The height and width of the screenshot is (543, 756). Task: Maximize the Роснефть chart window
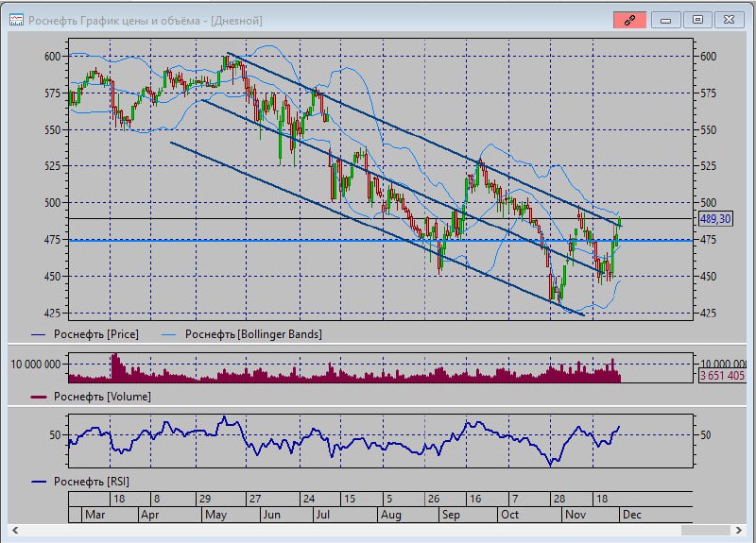pyautogui.click(x=697, y=20)
